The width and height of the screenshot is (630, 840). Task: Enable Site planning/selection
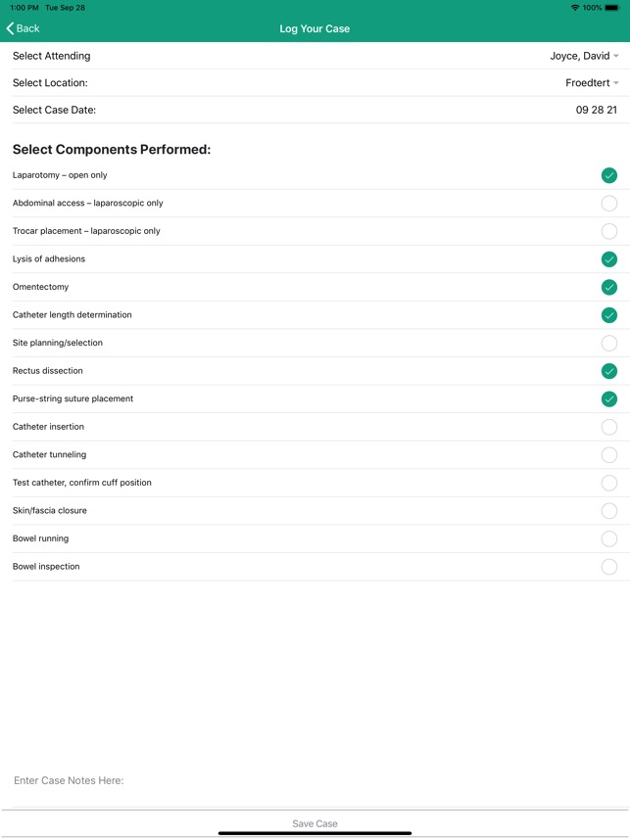click(x=608, y=343)
